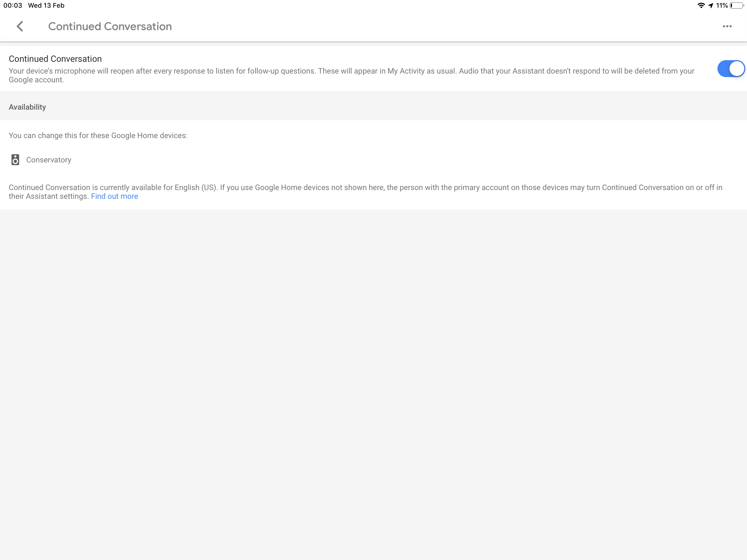Open the three-dot overflow menu
The width and height of the screenshot is (747, 560).
tap(727, 26)
